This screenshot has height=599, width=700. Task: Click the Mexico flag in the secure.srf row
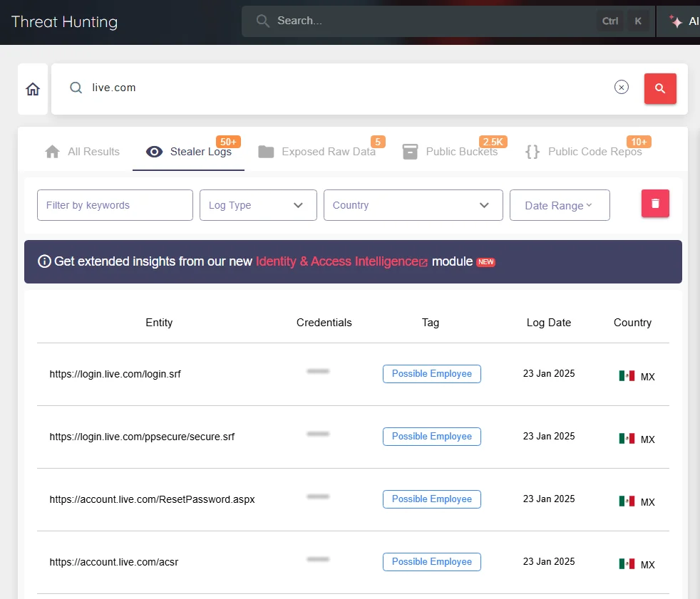click(x=627, y=439)
